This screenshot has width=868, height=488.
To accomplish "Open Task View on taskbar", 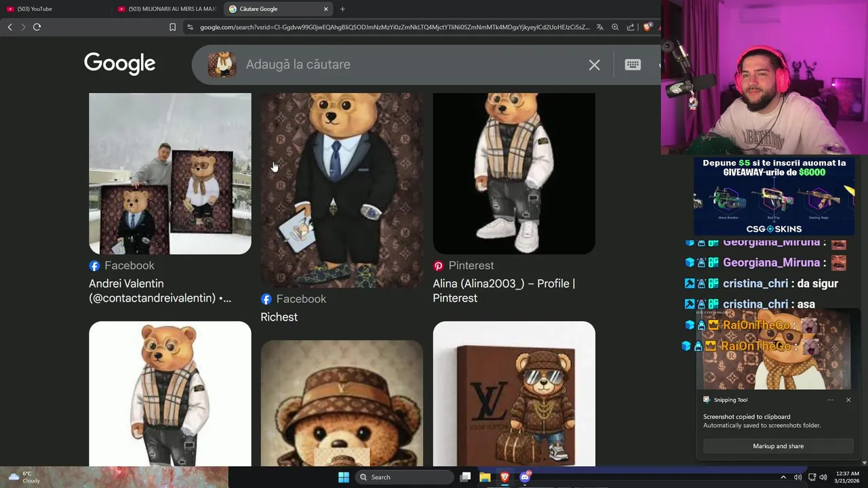I will (x=465, y=477).
